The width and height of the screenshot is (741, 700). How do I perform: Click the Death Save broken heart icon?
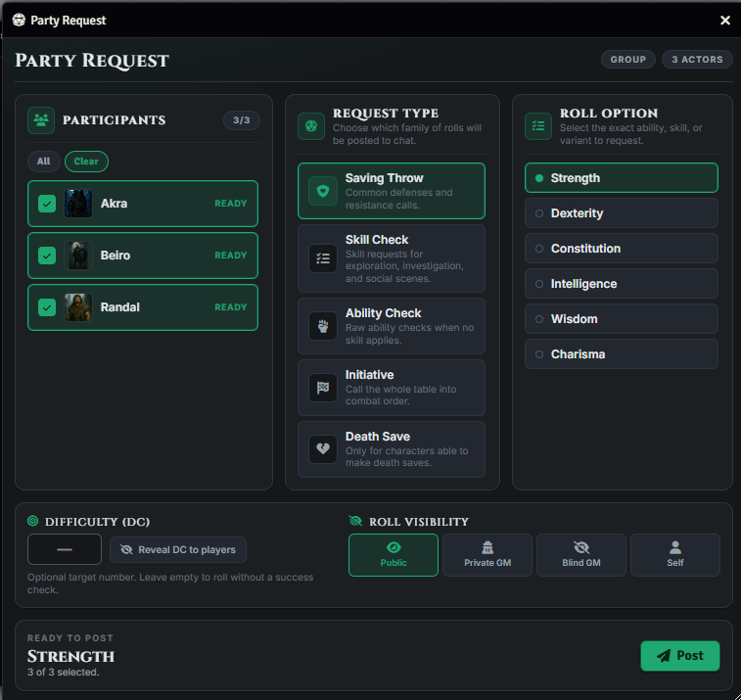pos(323,449)
